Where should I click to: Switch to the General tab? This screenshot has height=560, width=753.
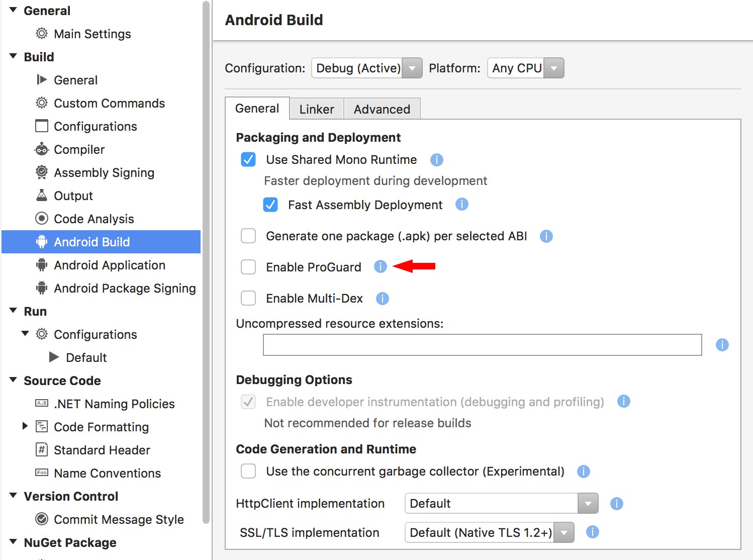tap(257, 109)
